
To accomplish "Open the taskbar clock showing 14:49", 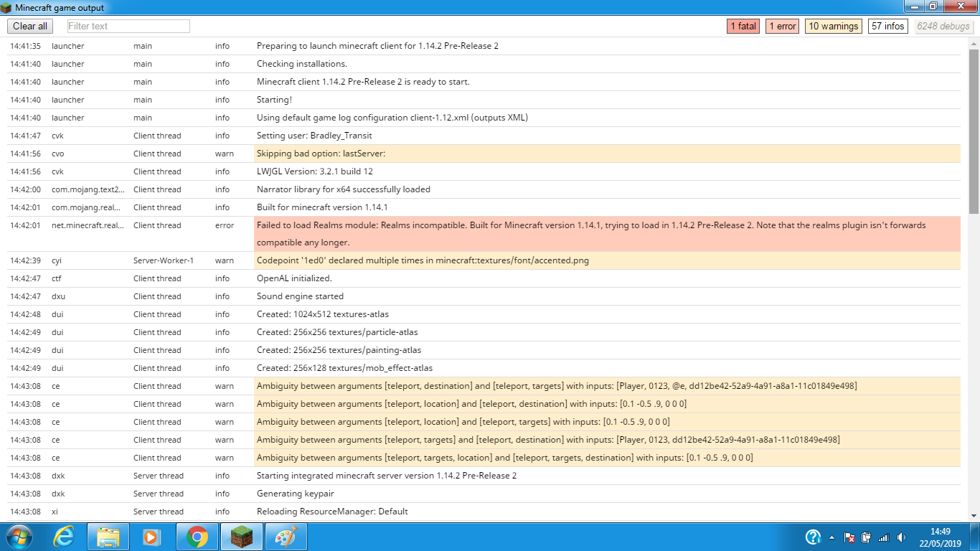I will (940, 537).
